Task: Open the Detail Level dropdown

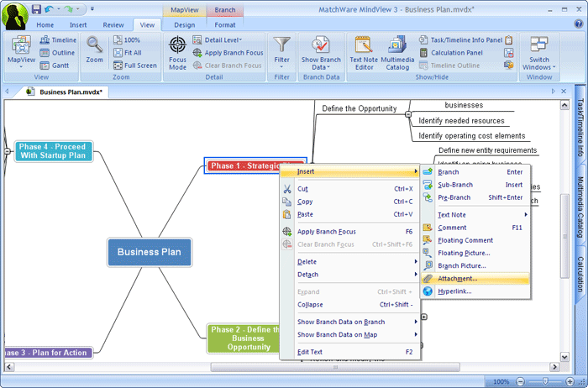Action: pyautogui.click(x=218, y=39)
